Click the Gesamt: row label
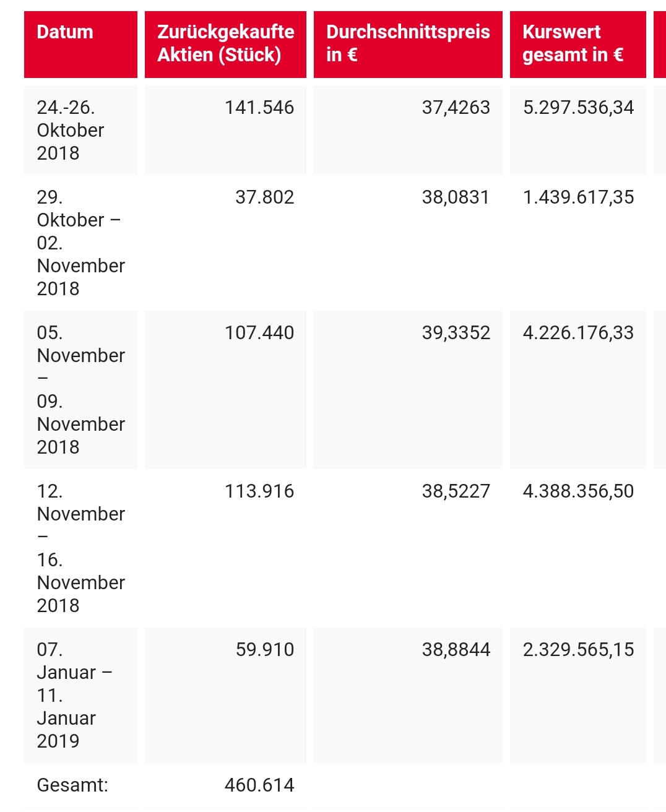The width and height of the screenshot is (666, 812). pos(72,785)
